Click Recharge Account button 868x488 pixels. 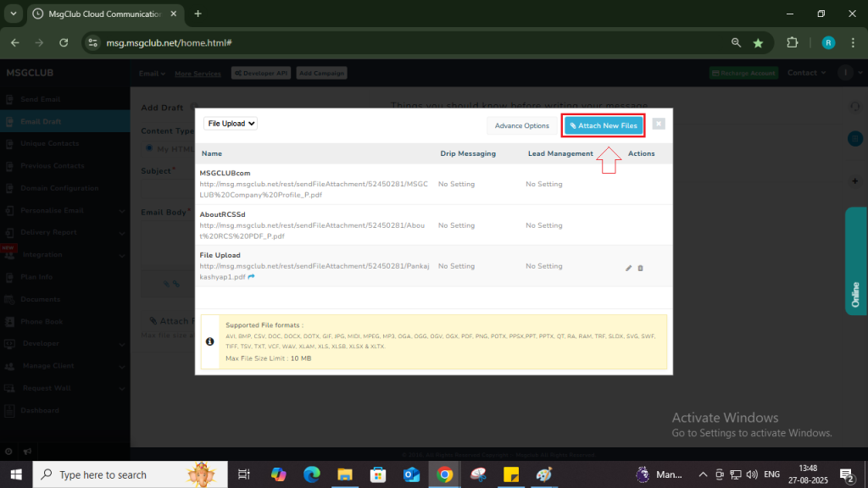click(743, 73)
